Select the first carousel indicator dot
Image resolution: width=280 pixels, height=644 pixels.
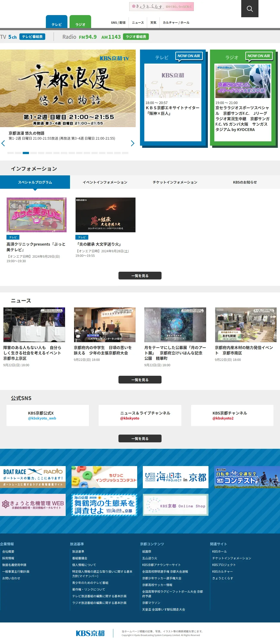coord(11,153)
